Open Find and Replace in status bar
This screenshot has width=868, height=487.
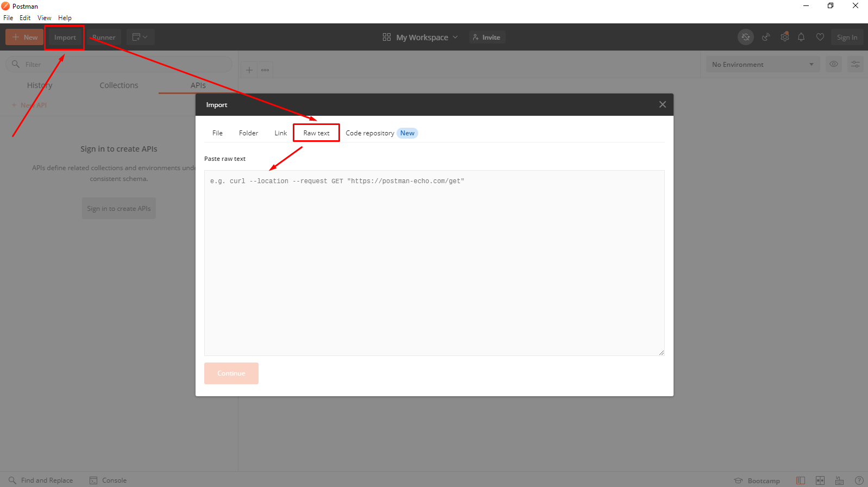[41, 480]
